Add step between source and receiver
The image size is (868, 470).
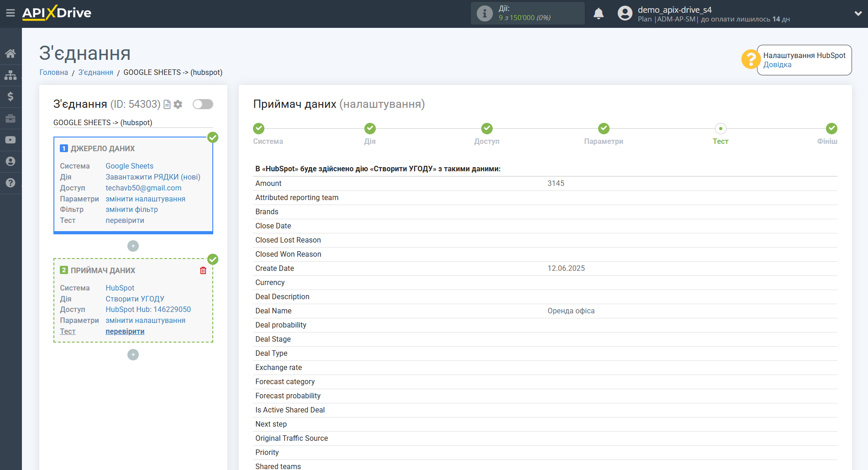(133, 246)
